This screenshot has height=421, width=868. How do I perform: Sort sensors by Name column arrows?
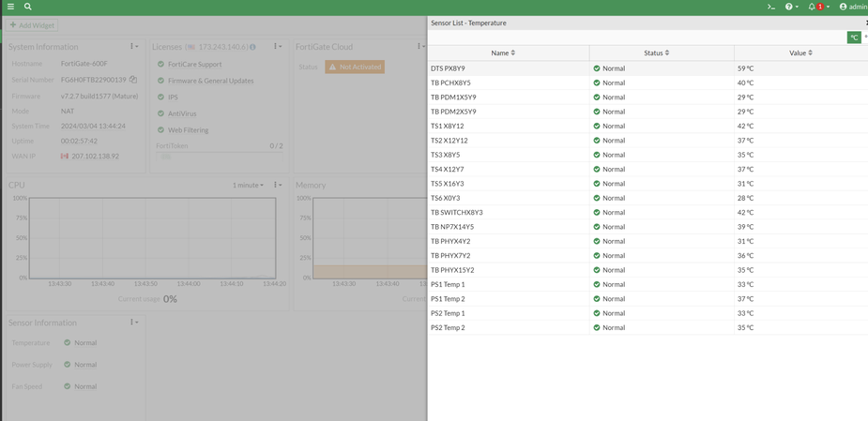(513, 53)
